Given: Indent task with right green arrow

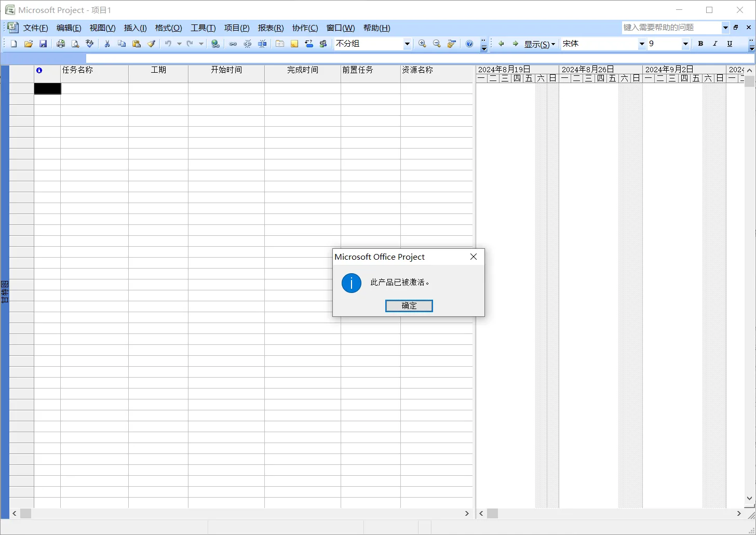Looking at the screenshot, I should click(515, 44).
